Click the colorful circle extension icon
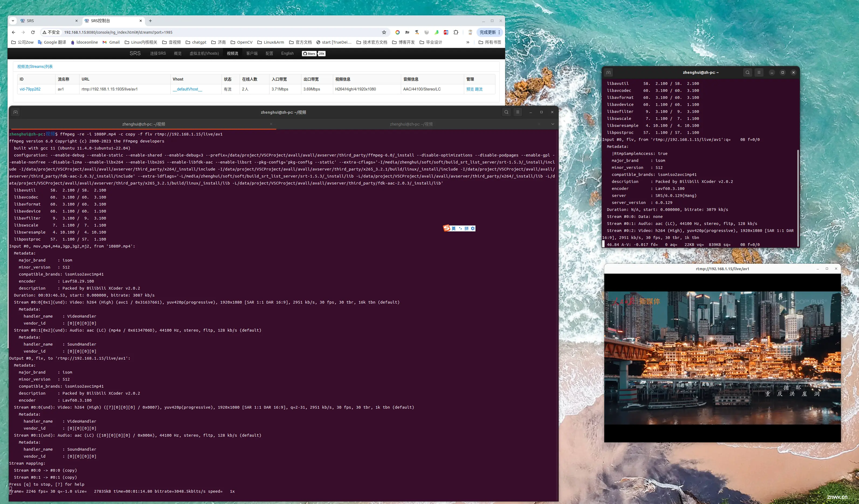 398,32
